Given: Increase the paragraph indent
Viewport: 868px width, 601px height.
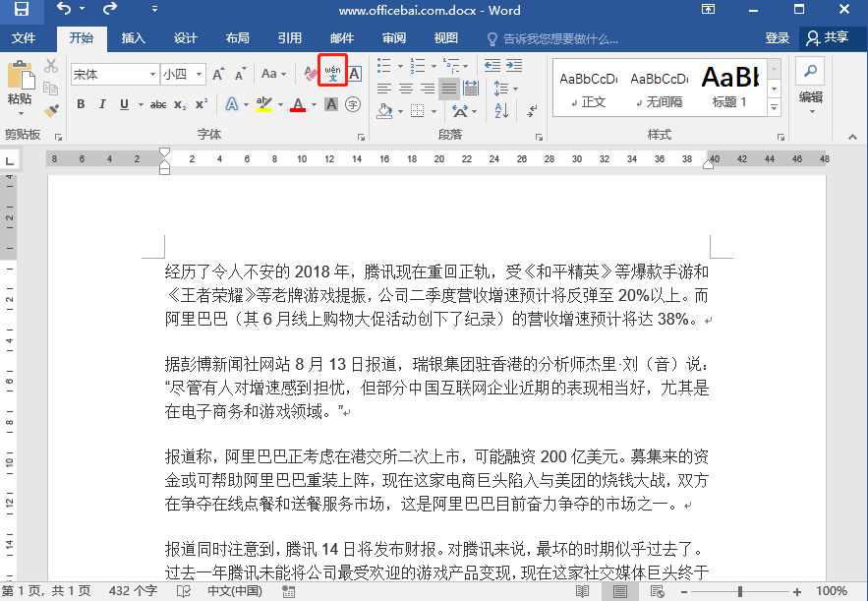Looking at the screenshot, I should coord(514,65).
